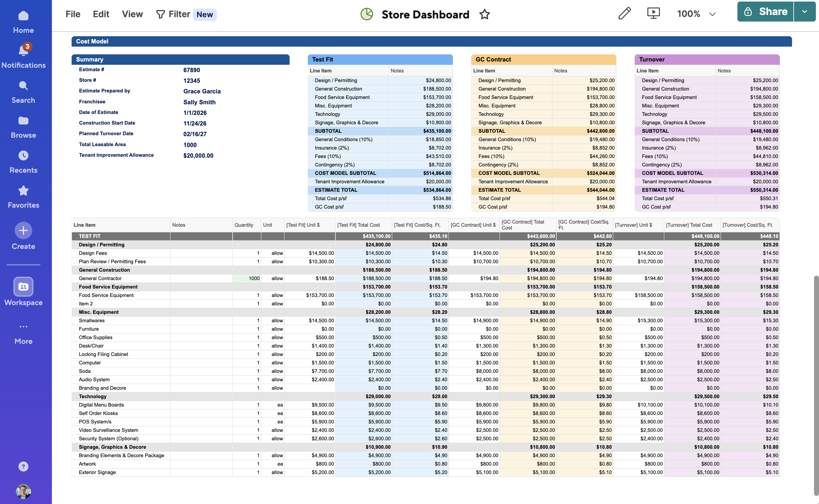Open the View menu
The image size is (819, 504).
click(x=132, y=14)
